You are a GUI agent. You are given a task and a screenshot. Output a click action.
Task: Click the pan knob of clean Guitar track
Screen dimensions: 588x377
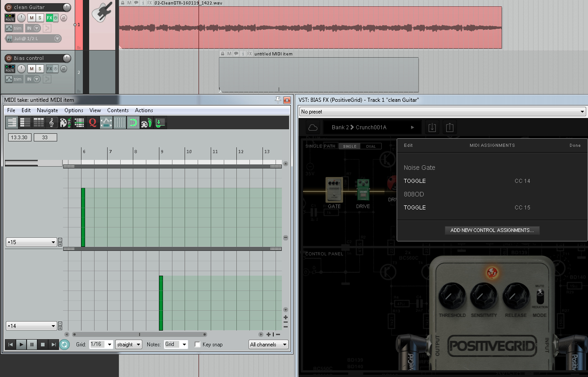pos(21,18)
